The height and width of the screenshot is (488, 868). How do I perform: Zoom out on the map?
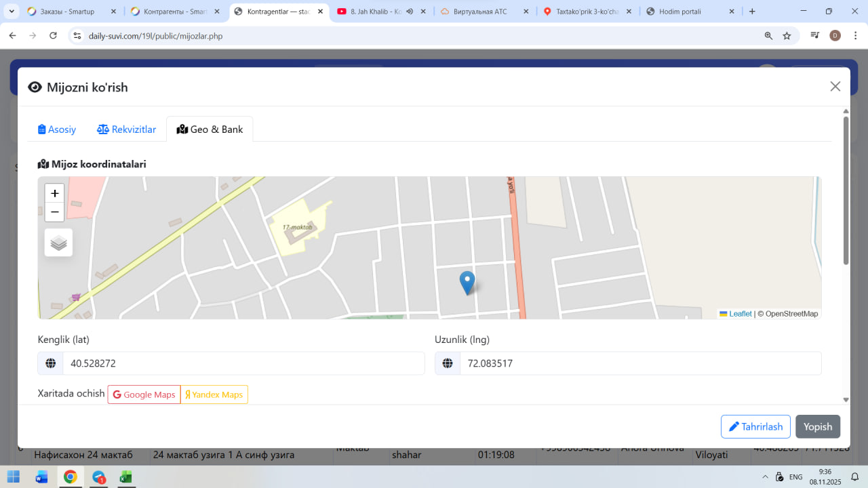(x=55, y=212)
